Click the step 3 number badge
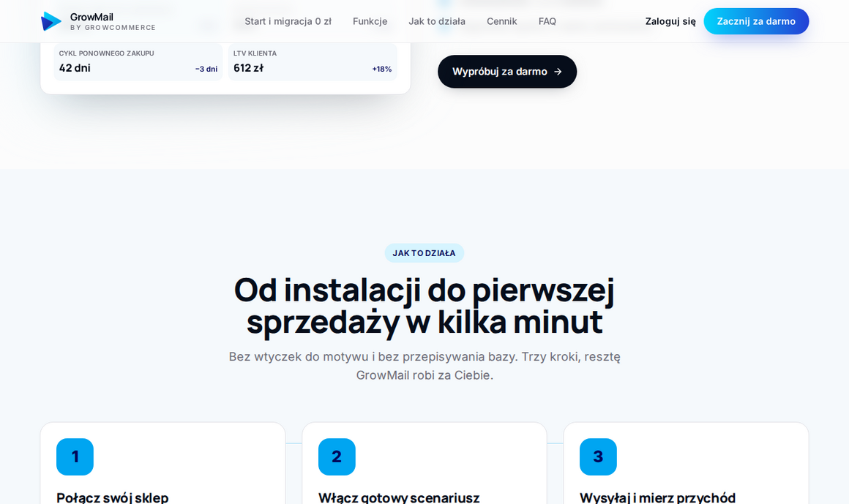This screenshot has width=849, height=504. [x=598, y=457]
